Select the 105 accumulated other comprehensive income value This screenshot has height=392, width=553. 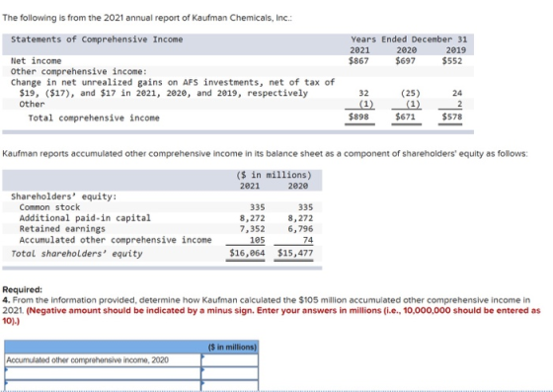258,240
